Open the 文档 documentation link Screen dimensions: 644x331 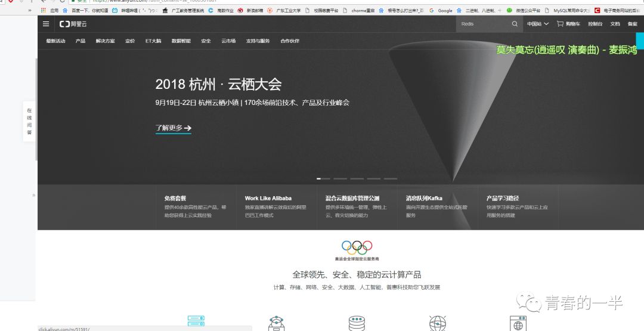pos(615,24)
